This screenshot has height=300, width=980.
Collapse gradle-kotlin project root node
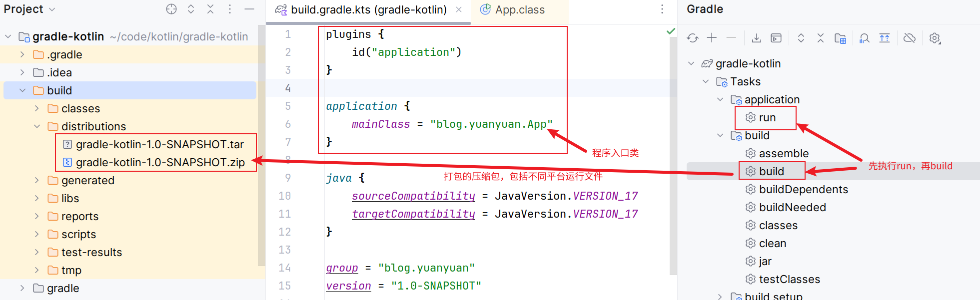click(x=8, y=36)
